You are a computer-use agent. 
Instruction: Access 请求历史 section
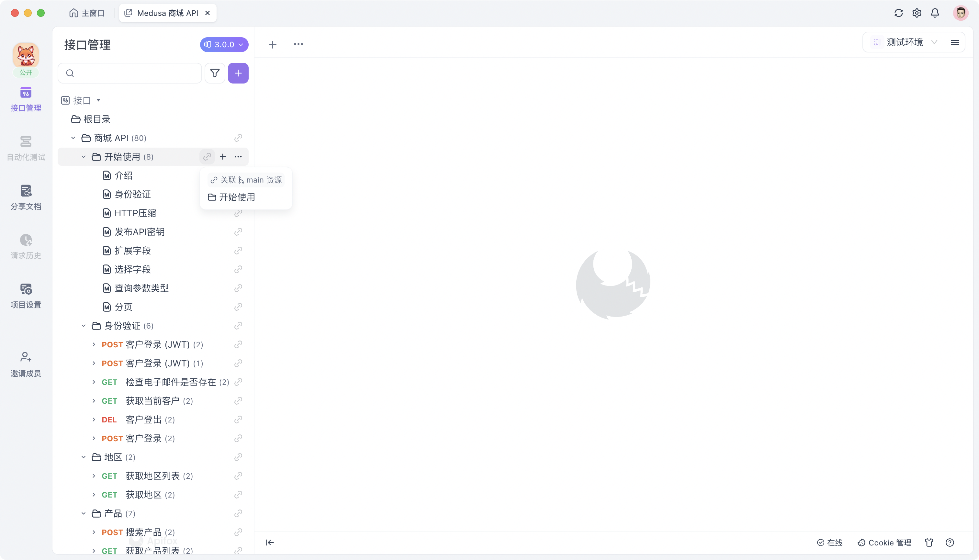click(26, 245)
